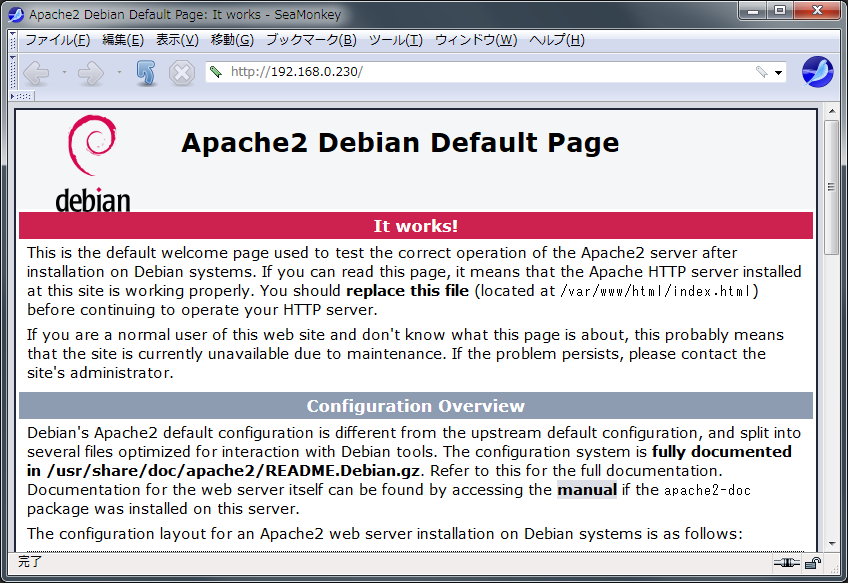Open the 表示(V) menu
The image size is (848, 583).
[177, 40]
